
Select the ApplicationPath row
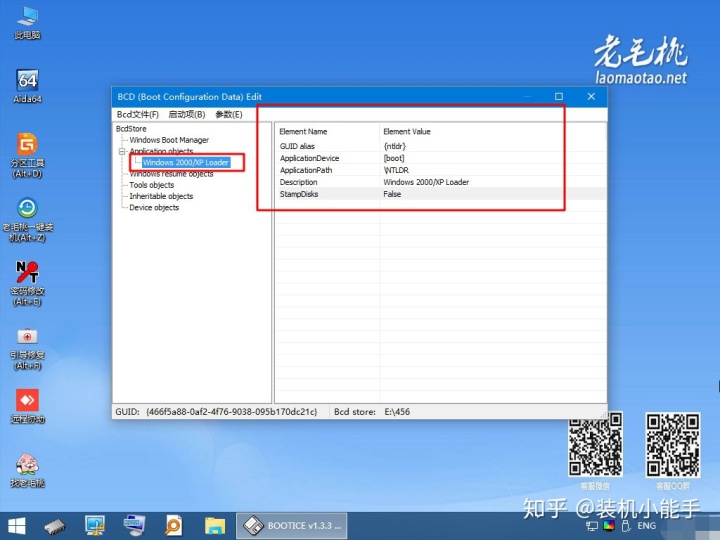point(441,170)
